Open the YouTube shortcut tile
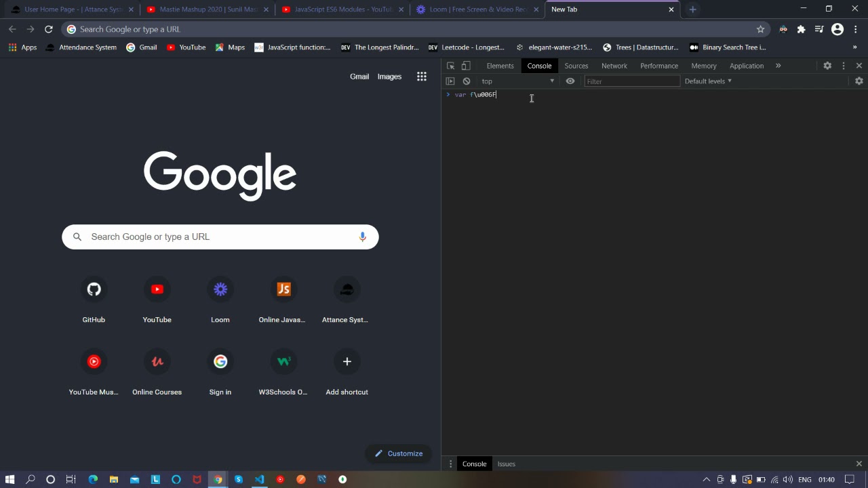The height and width of the screenshot is (488, 868). pyautogui.click(x=157, y=299)
